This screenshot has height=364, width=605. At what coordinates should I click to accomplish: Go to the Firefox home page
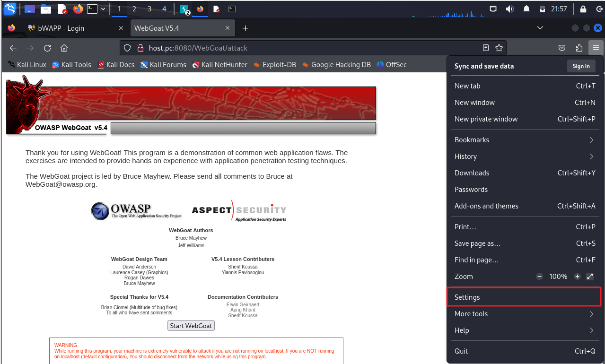[64, 48]
